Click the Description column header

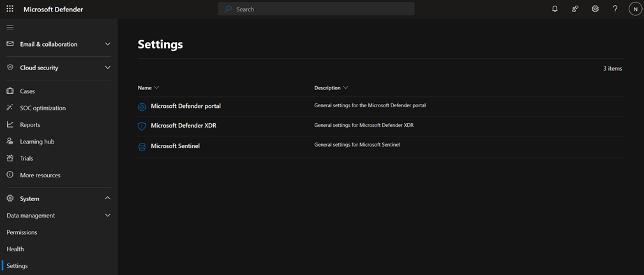point(327,88)
